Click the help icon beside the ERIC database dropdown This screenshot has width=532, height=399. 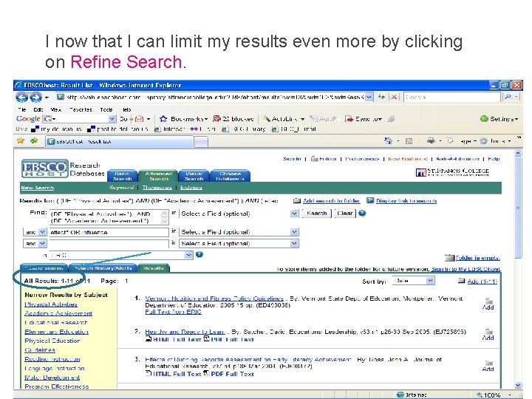[199, 254]
